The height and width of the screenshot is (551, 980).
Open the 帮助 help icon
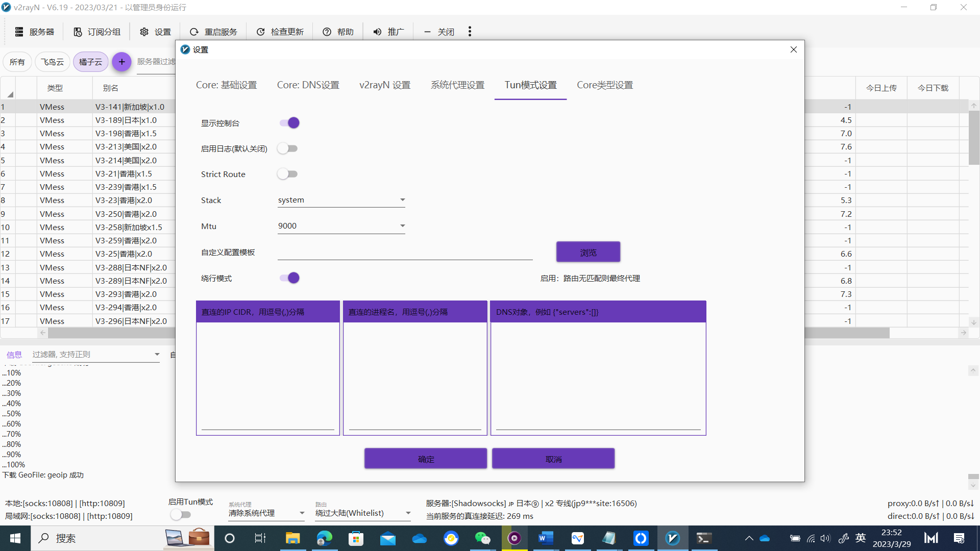tap(326, 31)
